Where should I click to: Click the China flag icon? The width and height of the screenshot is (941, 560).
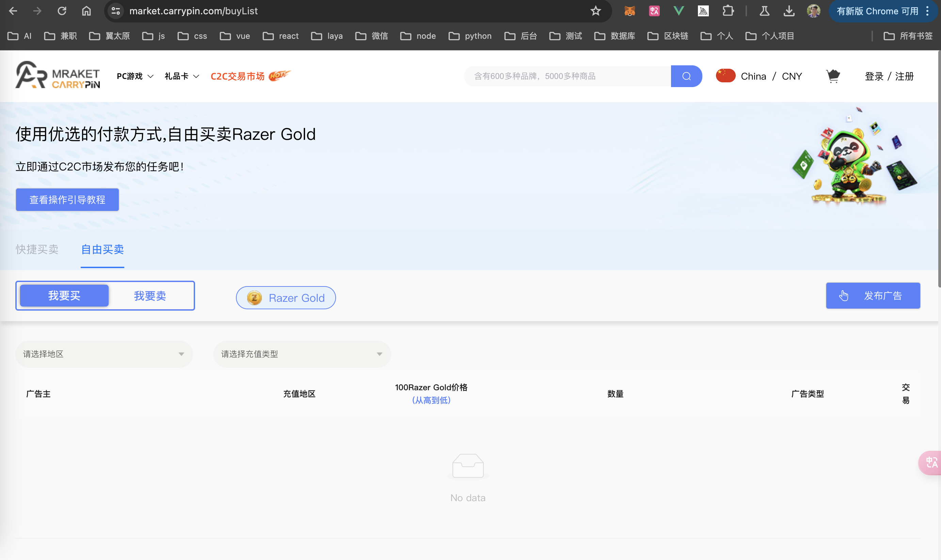coord(725,76)
